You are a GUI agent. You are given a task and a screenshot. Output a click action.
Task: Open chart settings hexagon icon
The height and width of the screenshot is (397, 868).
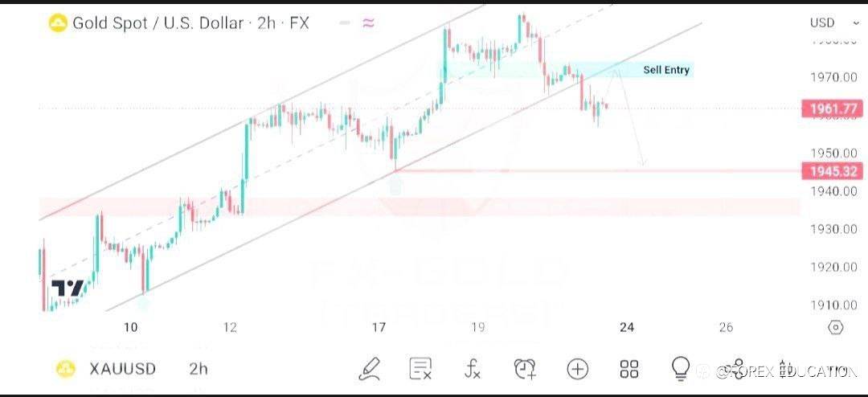point(835,327)
